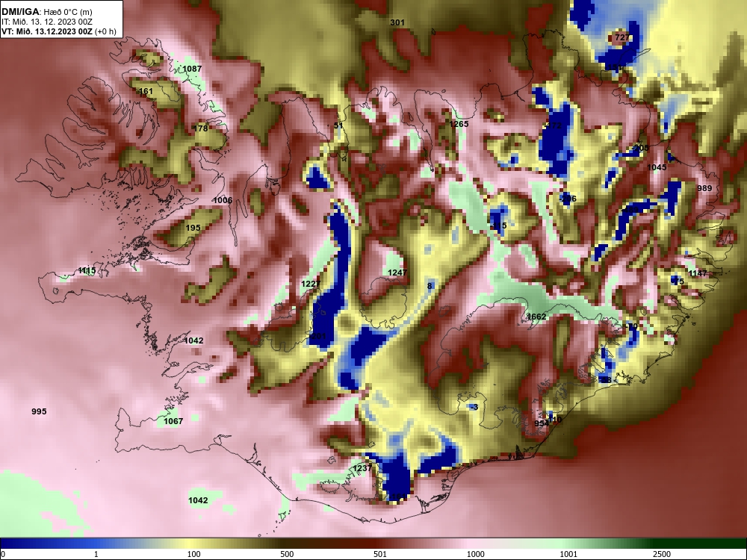Click the legend label 1000
This screenshot has height=560, width=747.
tap(475, 554)
